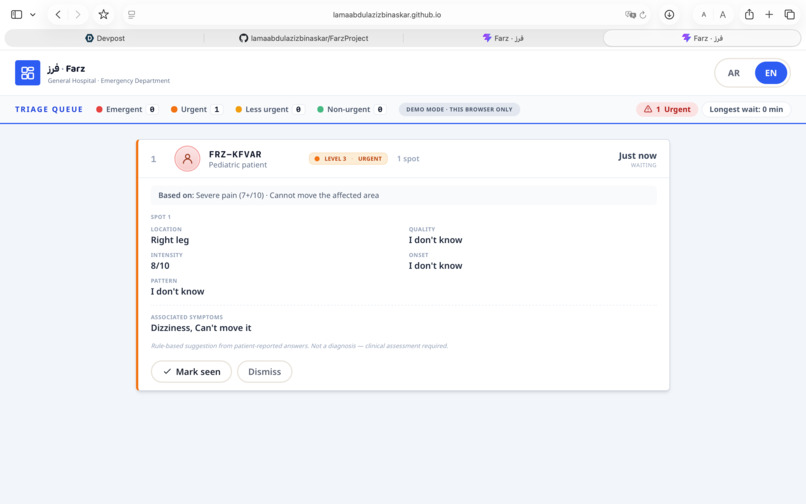The image size is (806, 504).
Task: Click the rule-based suggestion disclaimer text
Action: [x=299, y=346]
